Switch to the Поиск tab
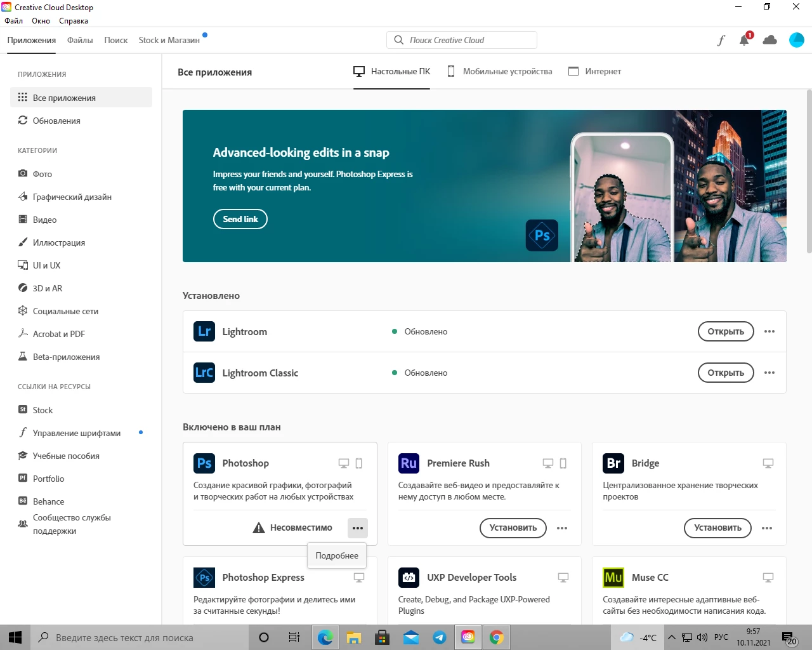812x650 pixels. (116, 40)
